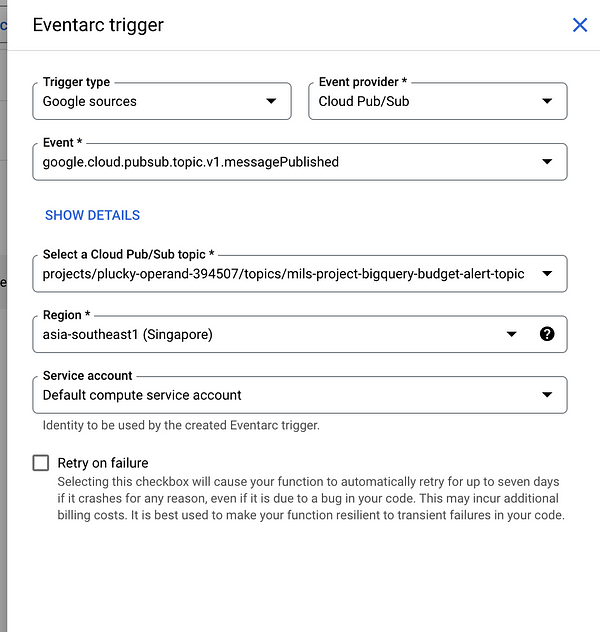The image size is (600, 632).
Task: Click the Service account dropdown arrow
Action: tap(547, 395)
